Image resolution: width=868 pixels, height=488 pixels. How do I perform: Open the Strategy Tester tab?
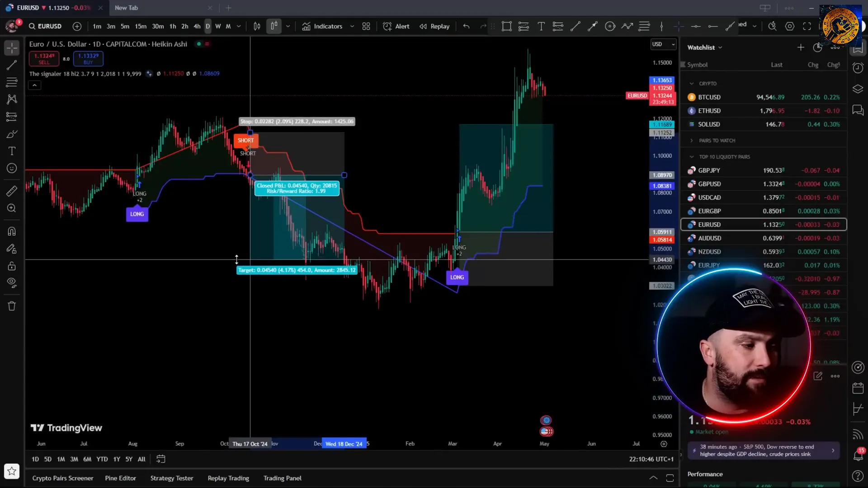pos(172,478)
